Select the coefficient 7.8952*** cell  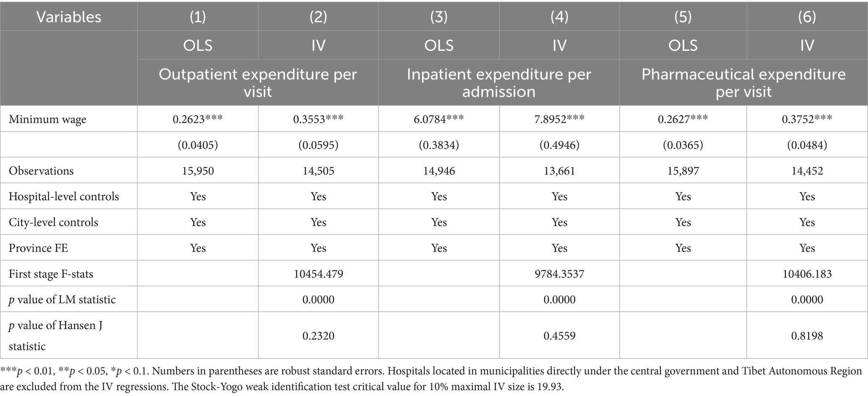point(559,119)
